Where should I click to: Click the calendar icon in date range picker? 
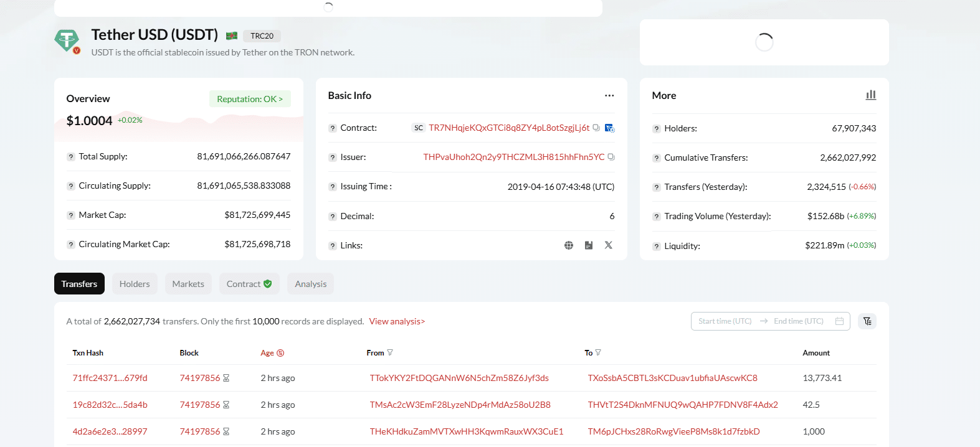pos(839,321)
